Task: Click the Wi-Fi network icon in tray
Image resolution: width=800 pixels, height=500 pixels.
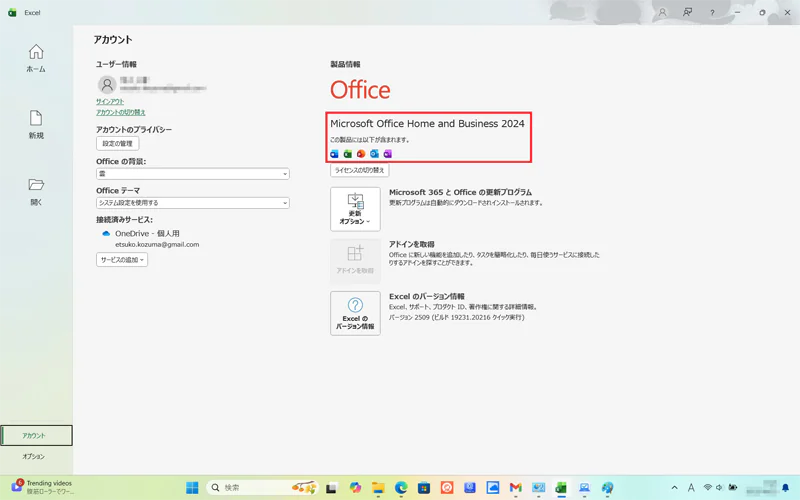Action: [x=708, y=487]
